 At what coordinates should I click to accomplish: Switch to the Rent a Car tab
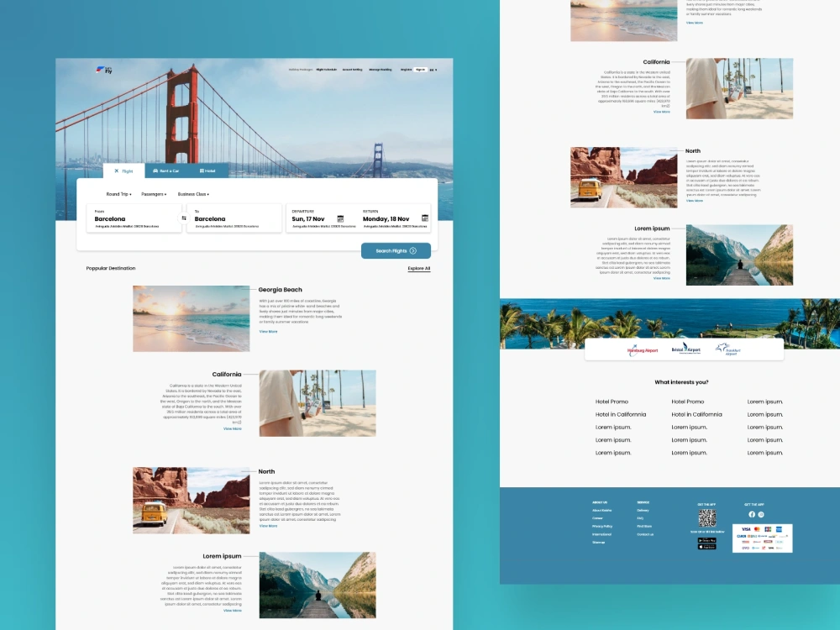point(166,171)
